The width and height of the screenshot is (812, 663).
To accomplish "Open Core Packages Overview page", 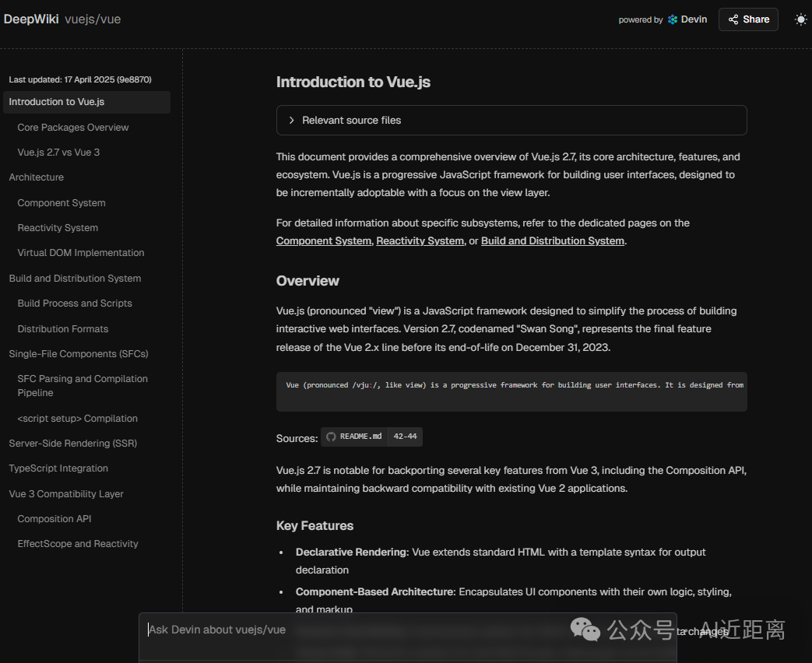I will coord(73,128).
